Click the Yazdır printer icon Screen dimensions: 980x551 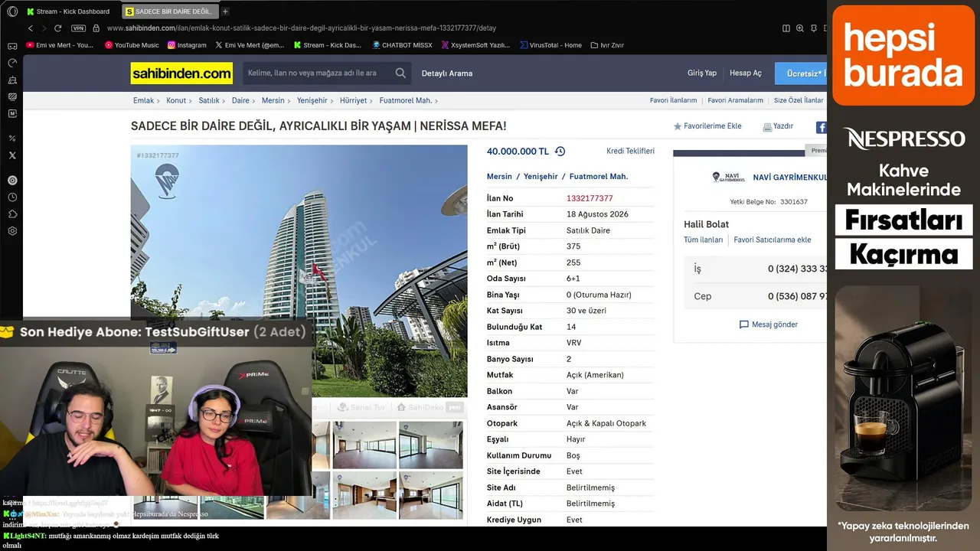(x=767, y=126)
